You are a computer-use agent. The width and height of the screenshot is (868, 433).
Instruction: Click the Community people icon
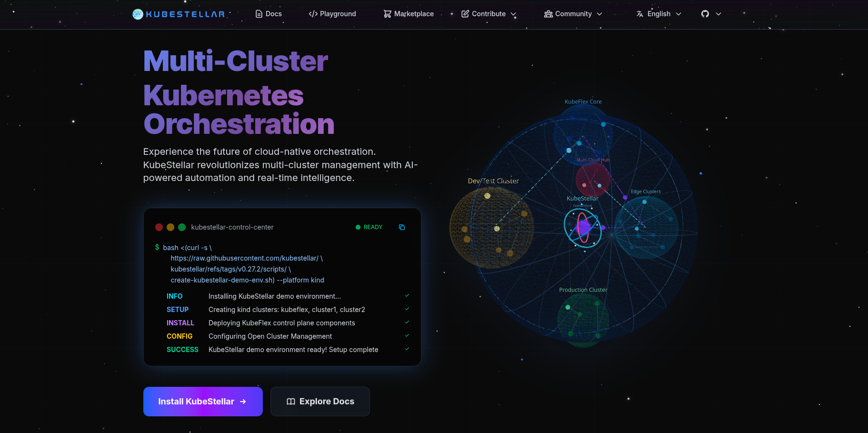click(x=549, y=14)
